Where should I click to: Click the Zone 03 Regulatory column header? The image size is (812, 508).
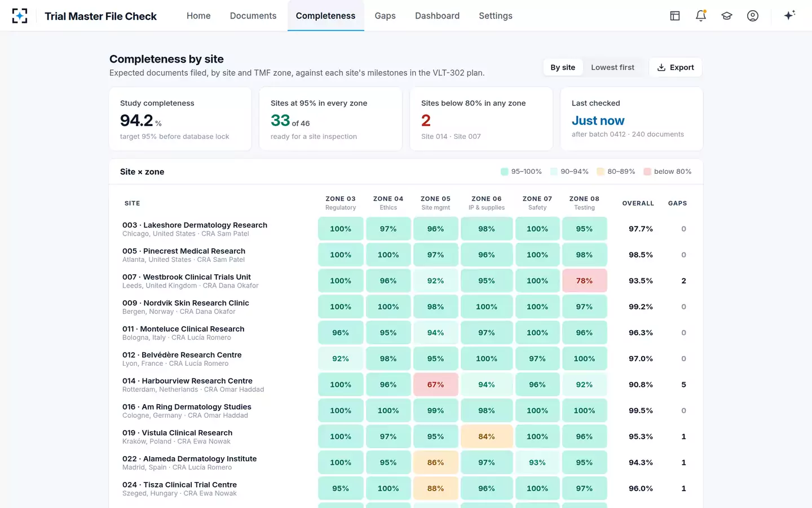pos(341,203)
